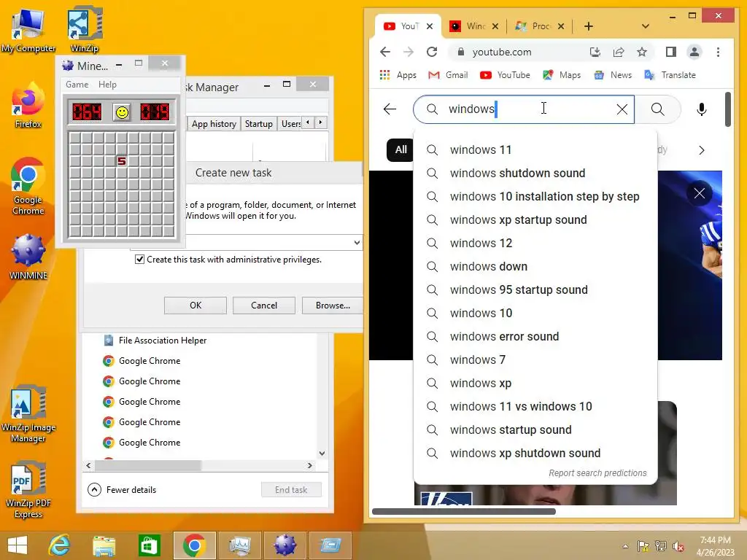The height and width of the screenshot is (560, 747).
Task: Click the volume icon in the system tray
Action: (678, 546)
